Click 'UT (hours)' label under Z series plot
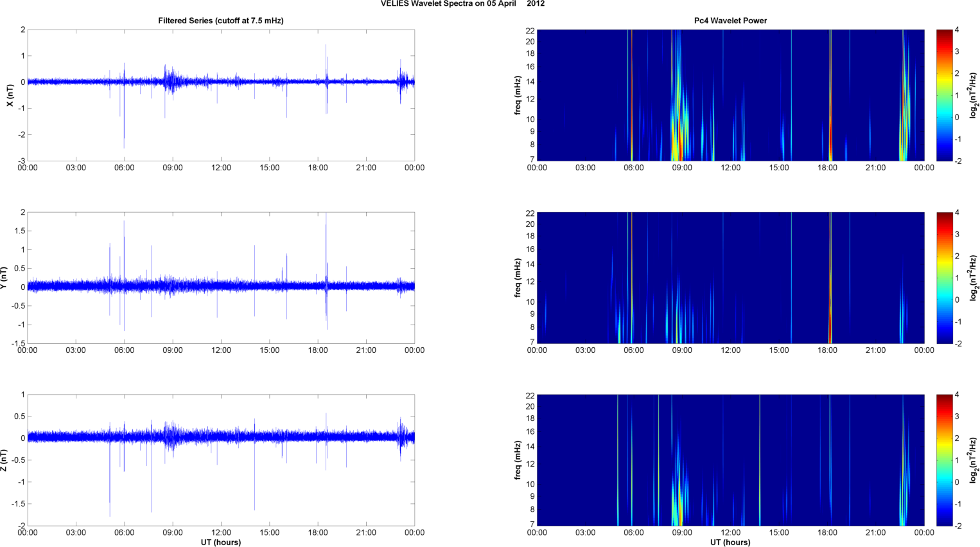This screenshot has width=980, height=547. tap(221, 542)
